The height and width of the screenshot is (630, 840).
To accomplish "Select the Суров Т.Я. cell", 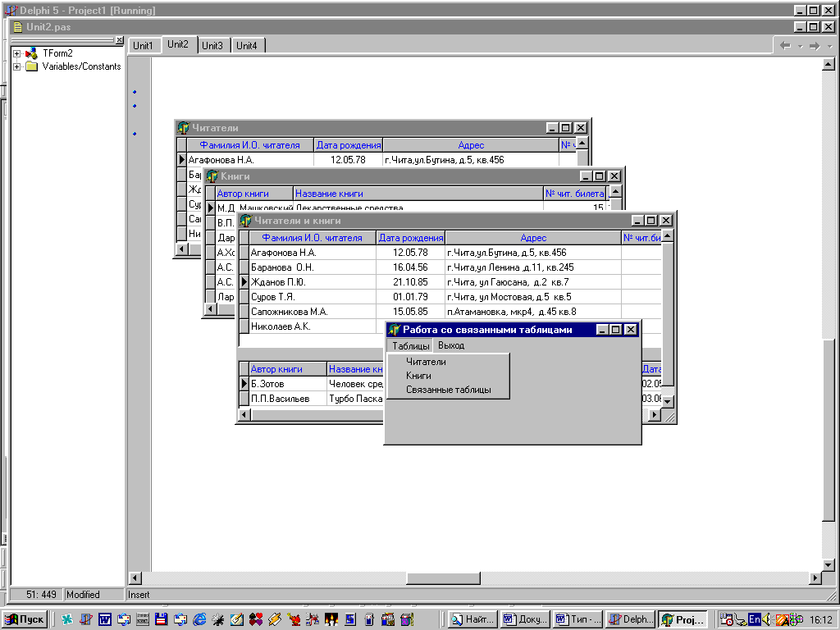I will click(313, 297).
